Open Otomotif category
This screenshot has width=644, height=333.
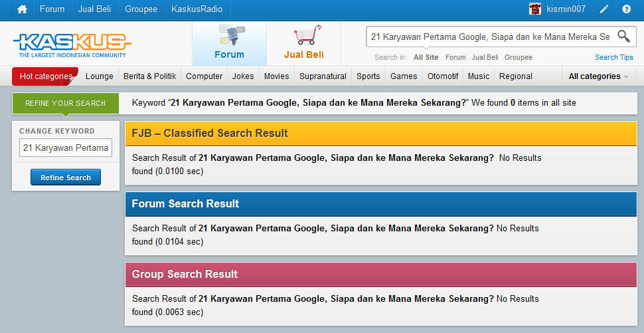(x=443, y=76)
